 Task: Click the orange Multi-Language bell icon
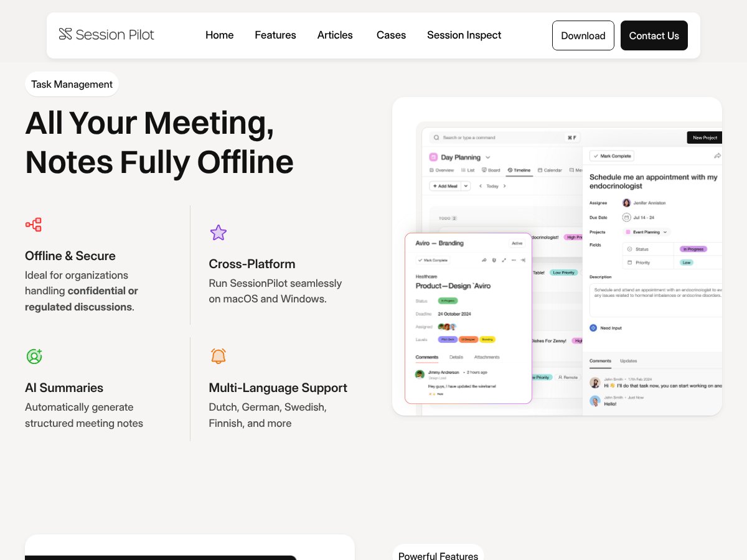click(x=218, y=357)
